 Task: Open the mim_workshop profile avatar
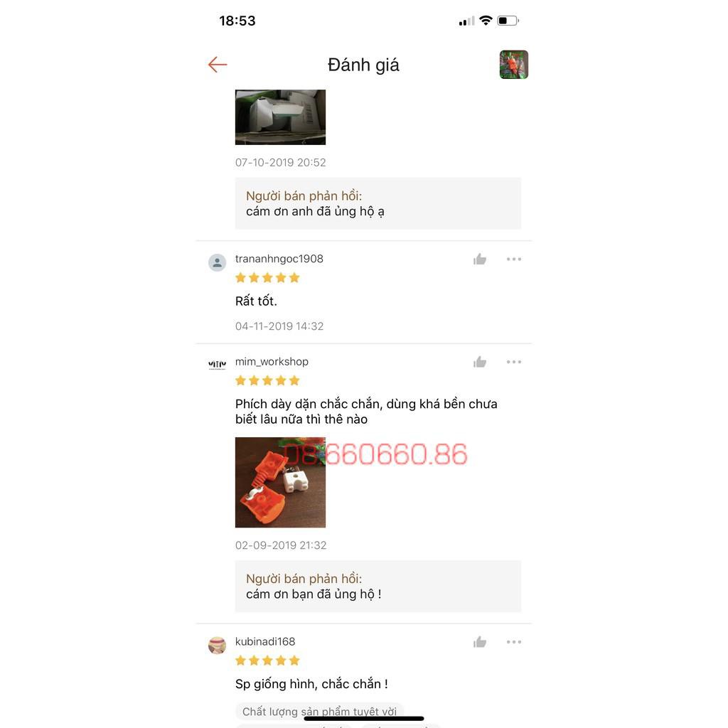click(218, 365)
